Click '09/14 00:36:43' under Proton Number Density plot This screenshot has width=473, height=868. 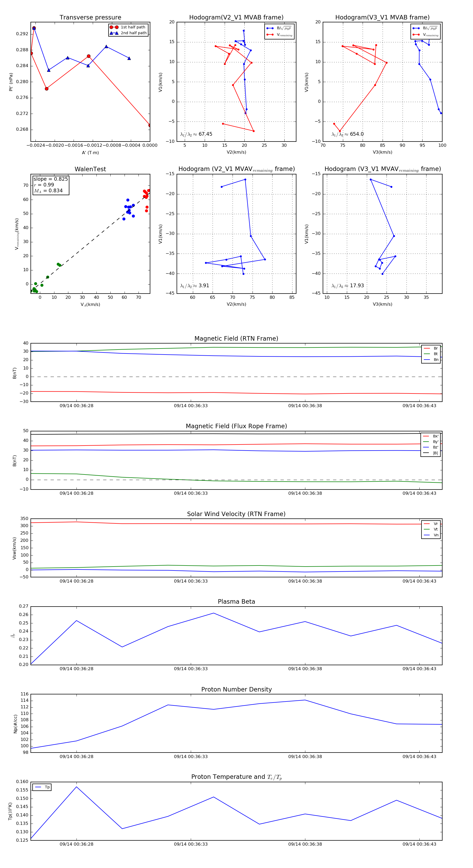pyautogui.click(x=419, y=756)
